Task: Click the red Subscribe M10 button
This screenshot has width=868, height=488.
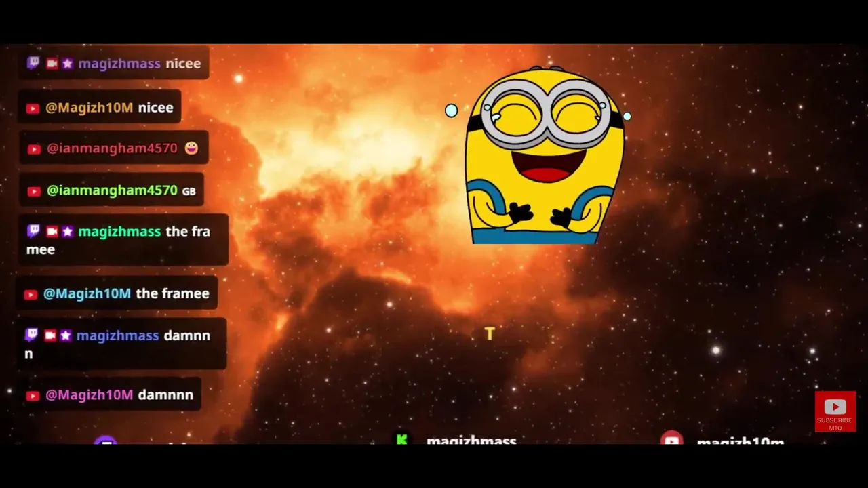Action: 835,411
